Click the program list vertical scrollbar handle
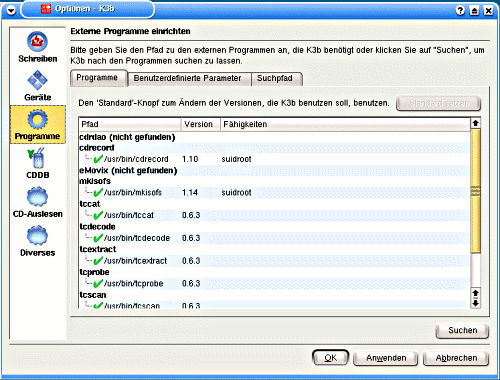The height and width of the screenshot is (380, 500). coord(476,191)
